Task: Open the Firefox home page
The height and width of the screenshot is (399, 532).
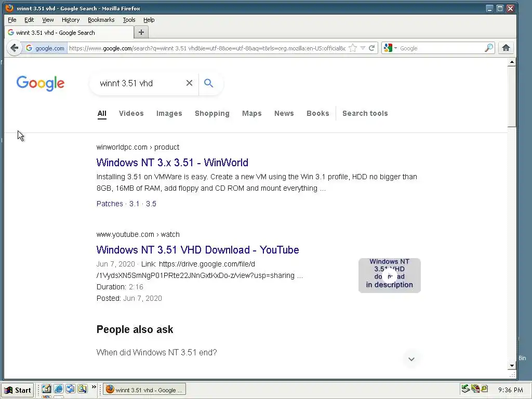Action: [x=506, y=48]
